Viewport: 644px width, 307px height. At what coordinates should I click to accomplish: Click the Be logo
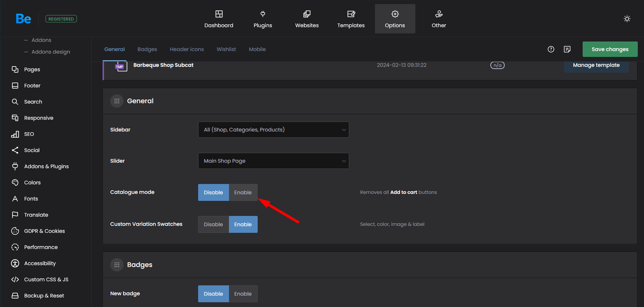24,19
